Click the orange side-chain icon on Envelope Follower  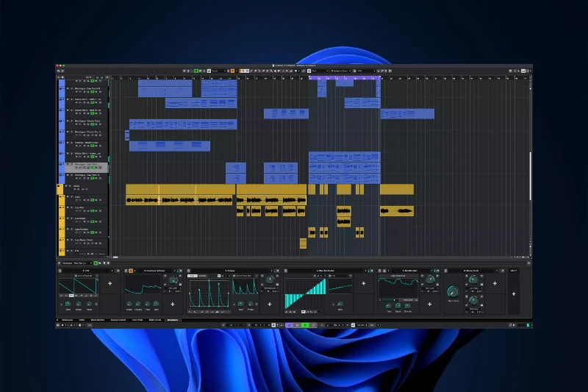(131, 271)
